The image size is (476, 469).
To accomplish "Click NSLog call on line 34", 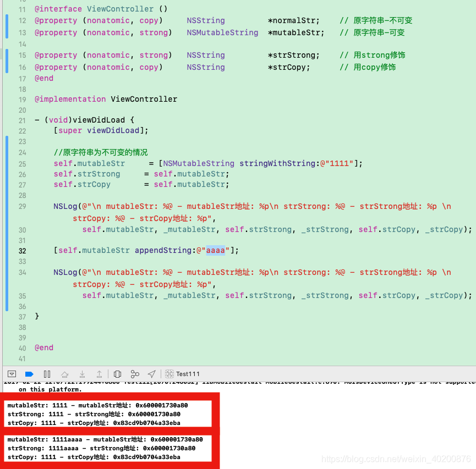I will 65,272.
